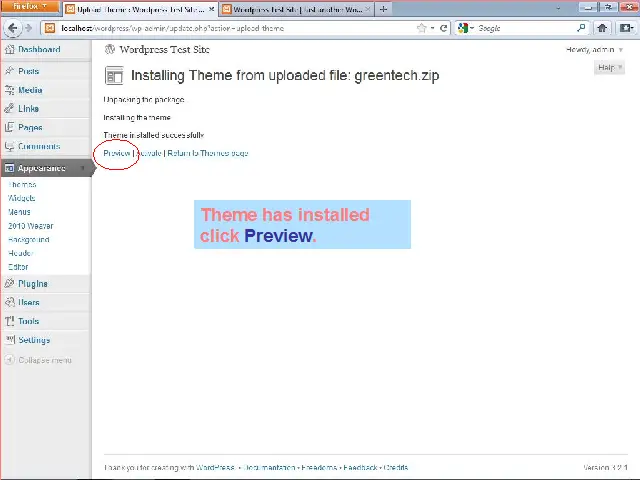This screenshot has width=640, height=480.
Task: Open Dashboard menu item
Action: click(39, 49)
